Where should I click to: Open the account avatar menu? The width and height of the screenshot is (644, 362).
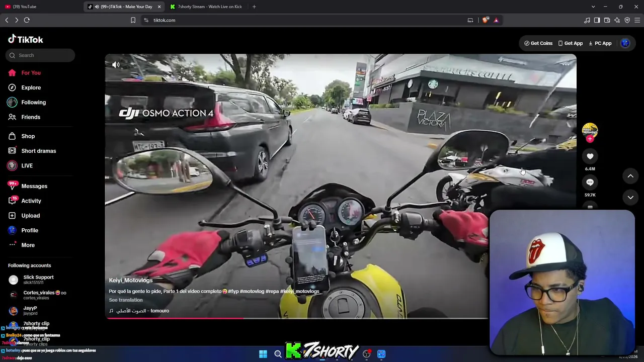(625, 43)
